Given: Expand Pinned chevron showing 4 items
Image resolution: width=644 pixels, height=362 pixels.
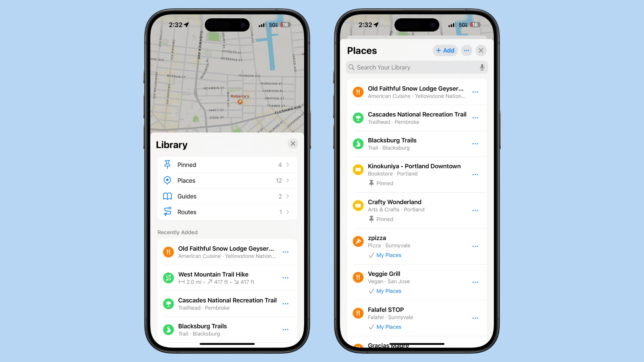Looking at the screenshot, I should pyautogui.click(x=288, y=164).
